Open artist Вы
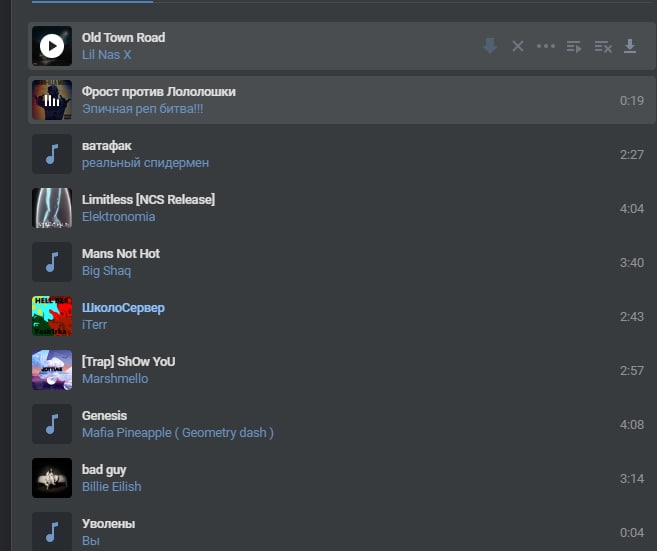Image resolution: width=657 pixels, height=551 pixels. [91, 541]
